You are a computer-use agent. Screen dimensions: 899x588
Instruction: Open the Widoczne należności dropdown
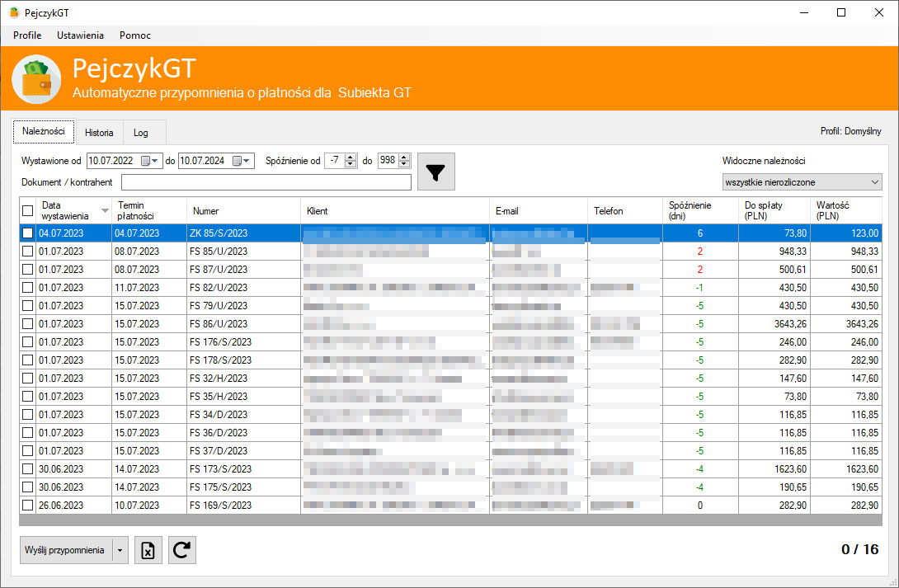pos(803,182)
